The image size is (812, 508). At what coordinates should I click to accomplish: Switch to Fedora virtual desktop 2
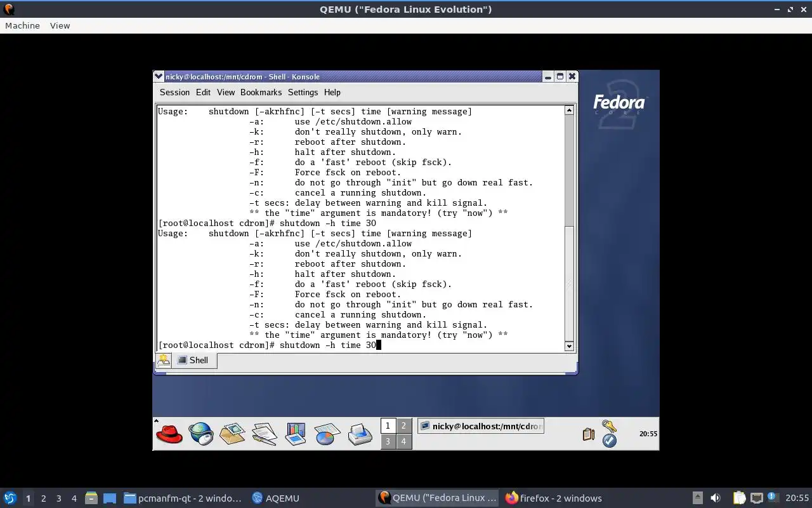coord(403,426)
